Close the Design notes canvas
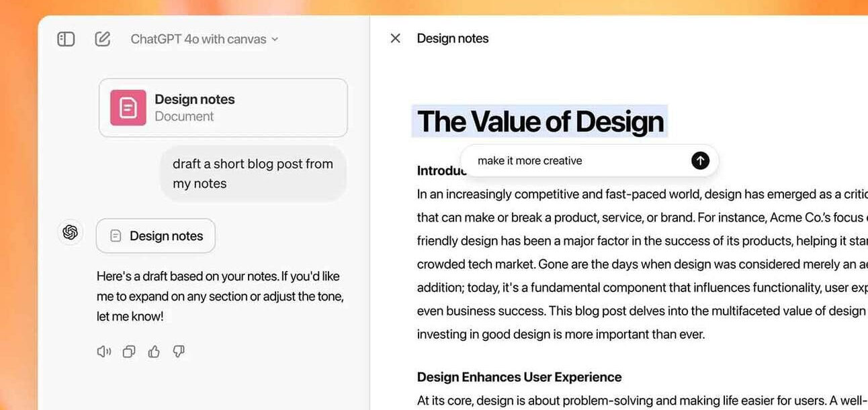Screen dimensions: 868x410 [x=395, y=38]
